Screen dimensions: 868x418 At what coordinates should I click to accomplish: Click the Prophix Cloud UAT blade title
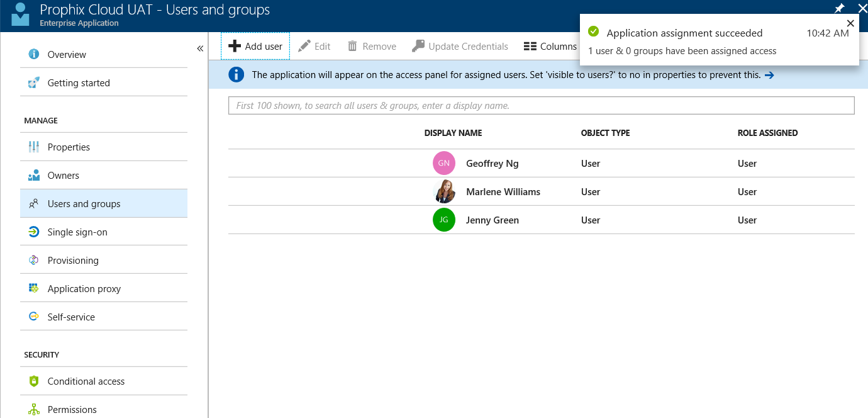pyautogui.click(x=155, y=10)
